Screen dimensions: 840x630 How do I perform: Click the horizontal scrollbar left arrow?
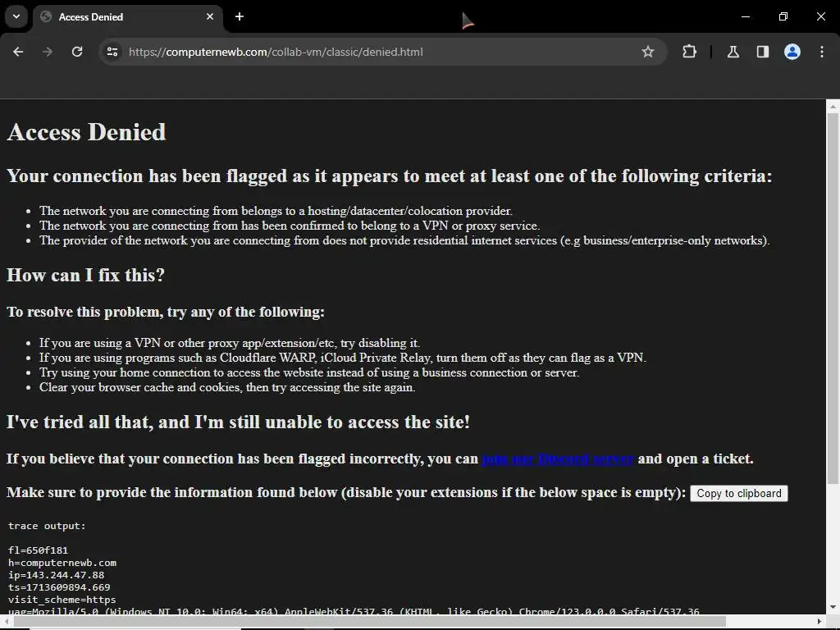[7, 622]
